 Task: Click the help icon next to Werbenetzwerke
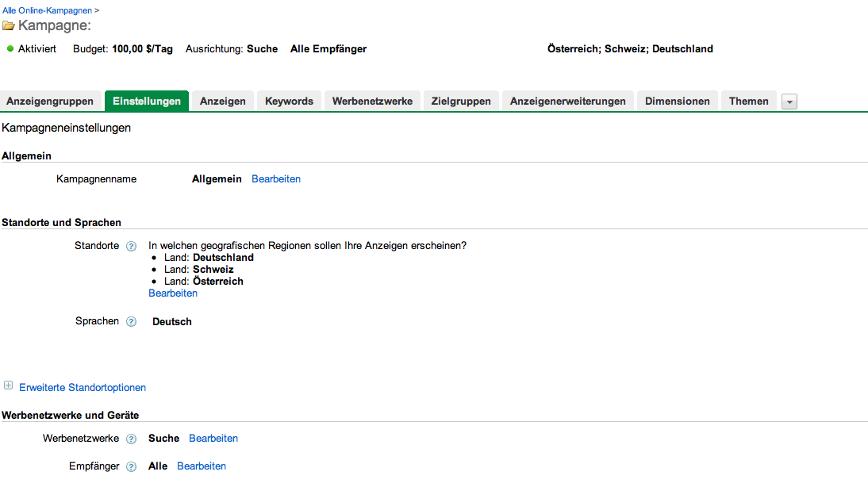tap(132, 439)
